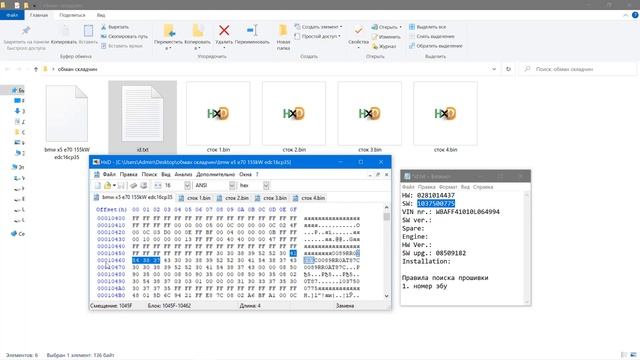
Task: Open HxD Вид menu
Action: (166, 174)
